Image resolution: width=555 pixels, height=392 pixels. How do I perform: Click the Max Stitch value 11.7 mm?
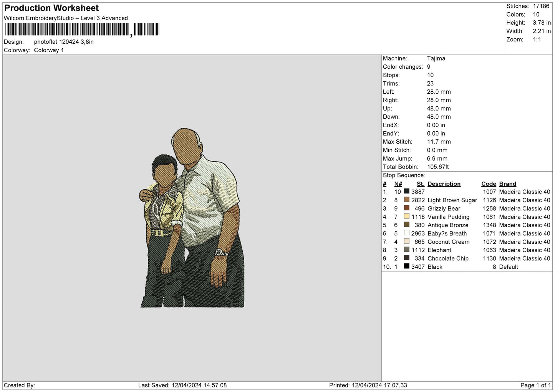[439, 142]
